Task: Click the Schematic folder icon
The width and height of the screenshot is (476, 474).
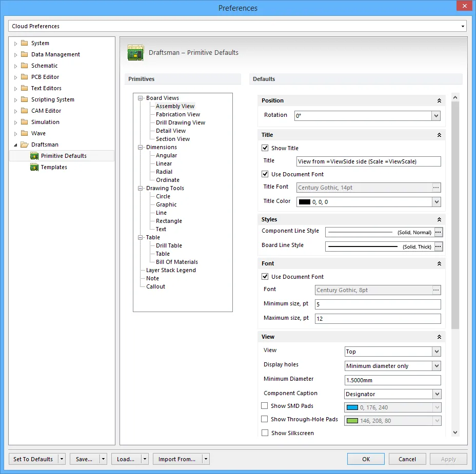Action: pyautogui.click(x=24, y=66)
